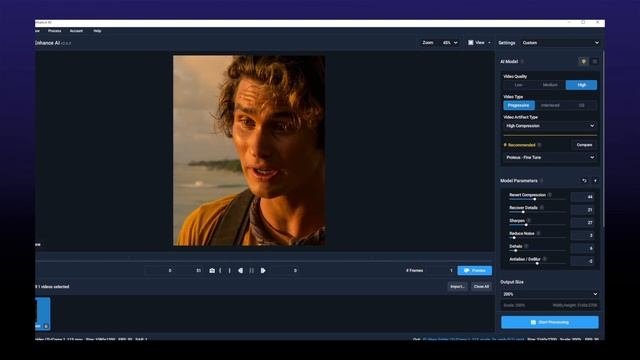Click the AI Model list view icon
640x360 pixels.
(x=595, y=62)
